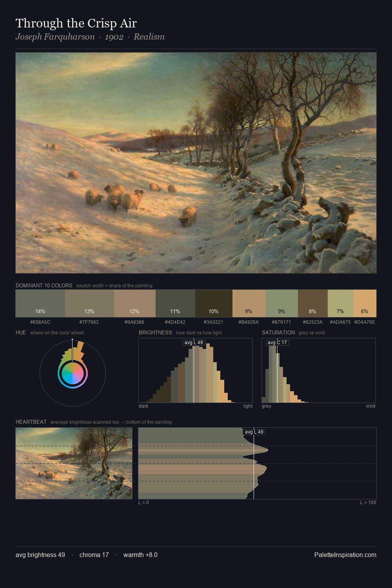
Task: Click the 'HEARTBEAT' section heading
Action: 31,422
